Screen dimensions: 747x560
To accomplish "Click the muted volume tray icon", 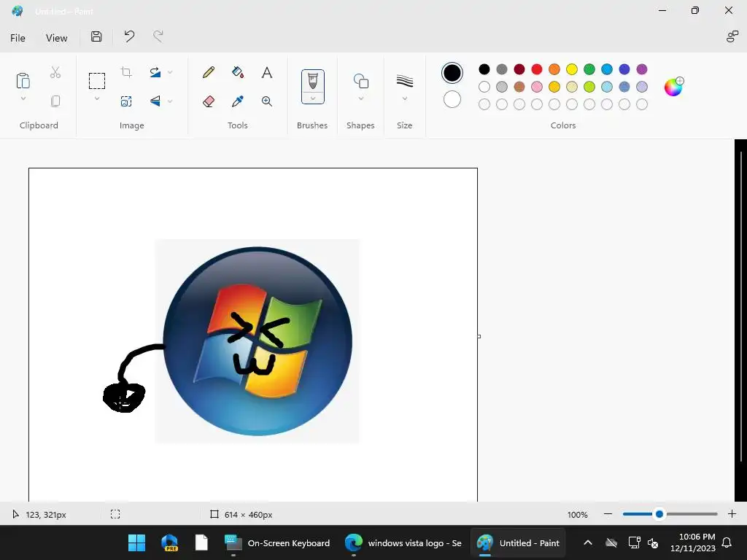I will 653,542.
